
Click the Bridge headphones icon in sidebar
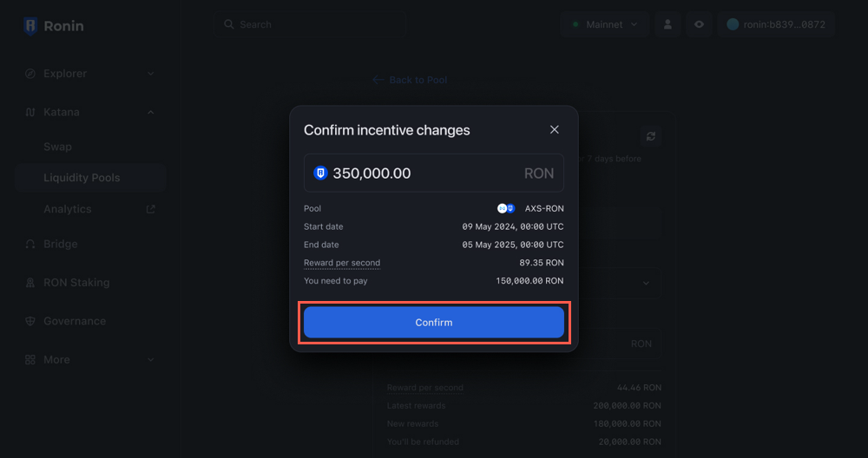click(30, 245)
